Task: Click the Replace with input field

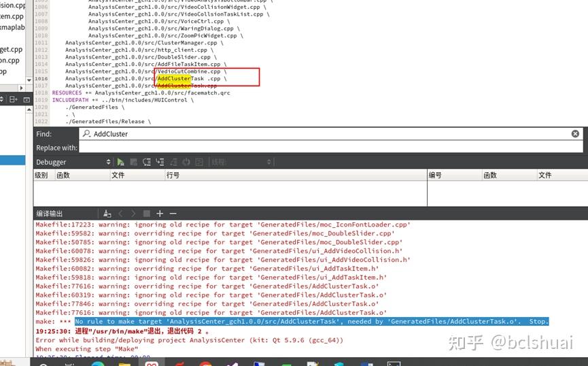Action: (332, 148)
